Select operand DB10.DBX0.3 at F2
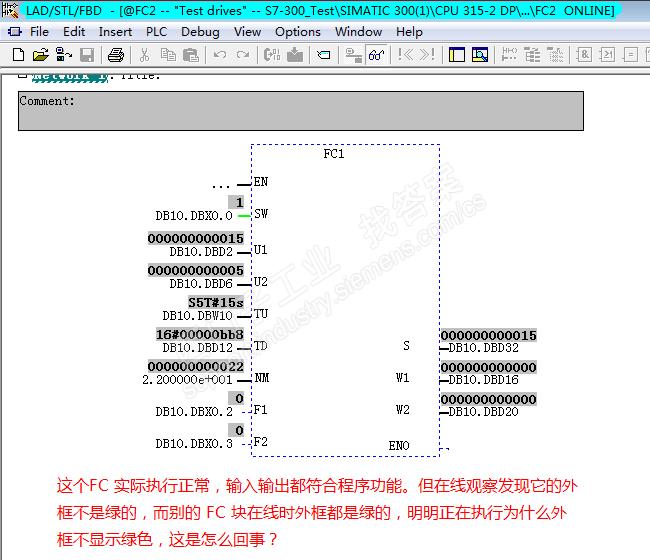The height and width of the screenshot is (560, 650). coord(194,444)
